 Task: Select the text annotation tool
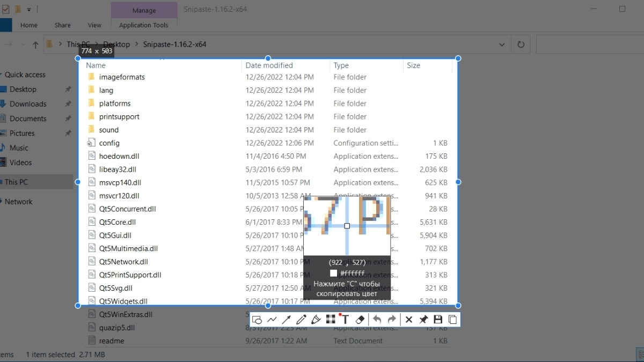[x=345, y=320]
